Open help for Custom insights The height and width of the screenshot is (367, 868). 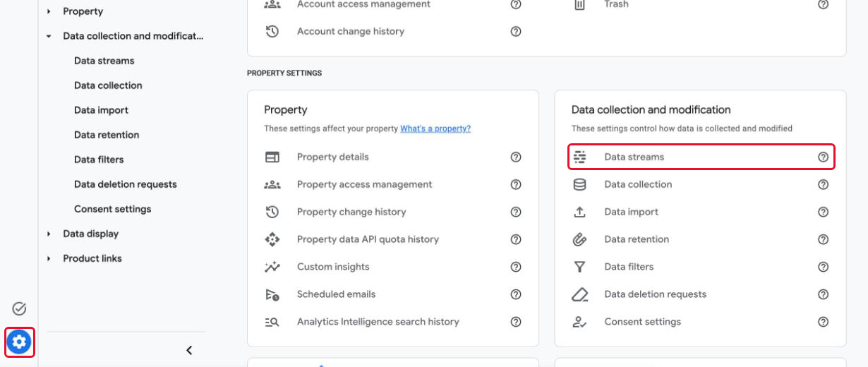click(x=516, y=267)
